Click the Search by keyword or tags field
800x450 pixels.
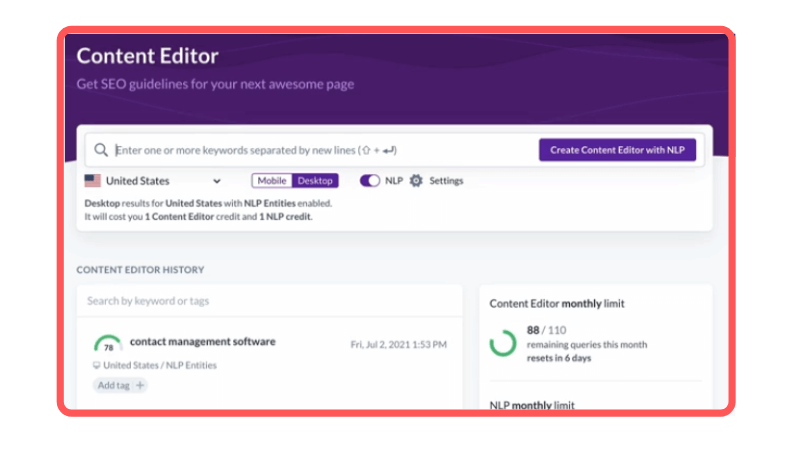click(269, 301)
